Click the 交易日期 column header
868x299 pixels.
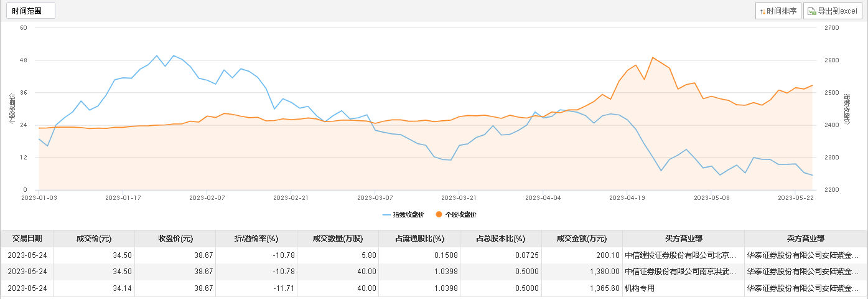(27, 239)
